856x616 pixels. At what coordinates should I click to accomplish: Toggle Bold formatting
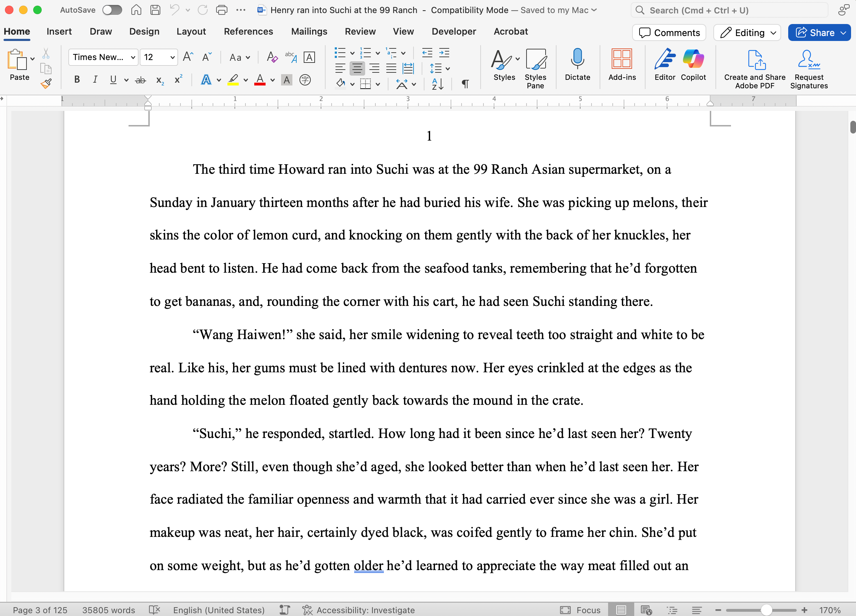(77, 79)
